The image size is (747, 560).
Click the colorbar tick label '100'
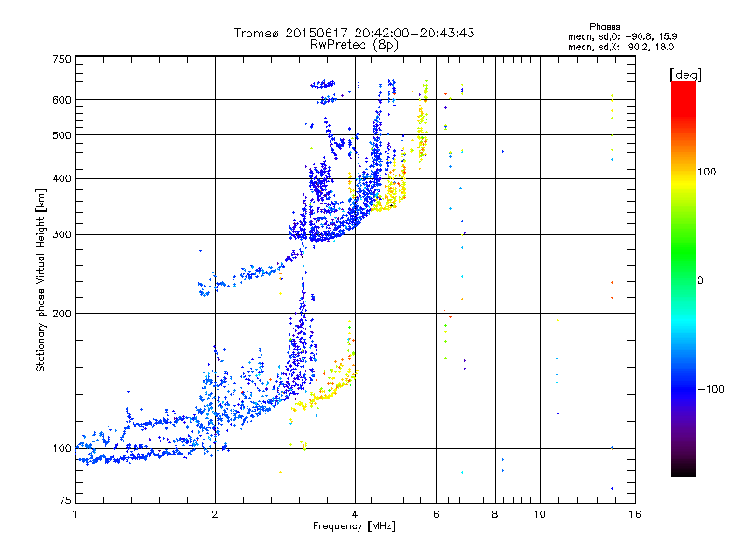(x=707, y=172)
